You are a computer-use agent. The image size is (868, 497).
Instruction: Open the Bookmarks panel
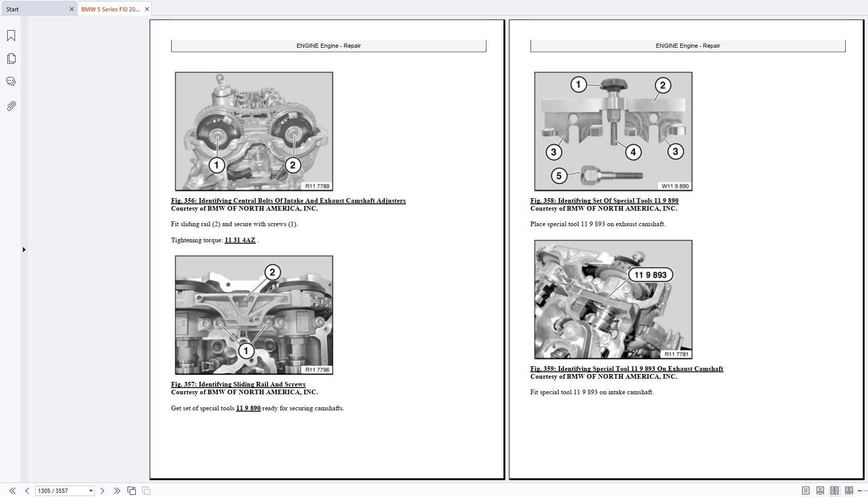click(x=11, y=35)
